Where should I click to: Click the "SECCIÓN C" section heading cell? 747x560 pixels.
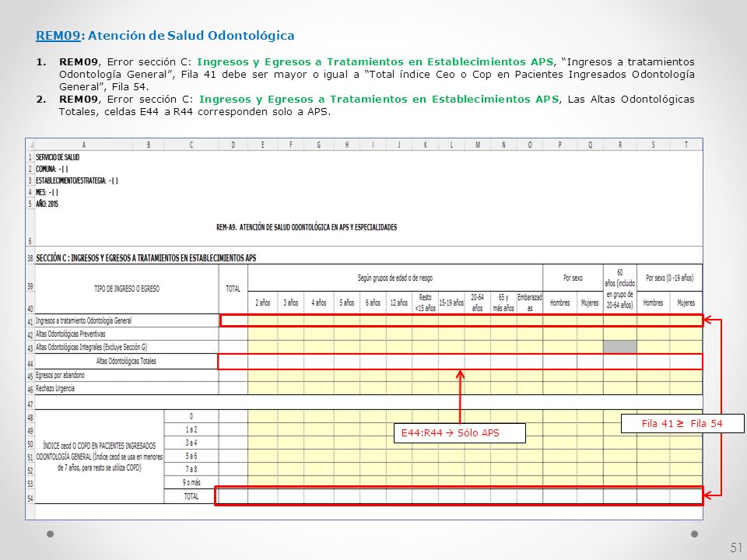pos(146,258)
